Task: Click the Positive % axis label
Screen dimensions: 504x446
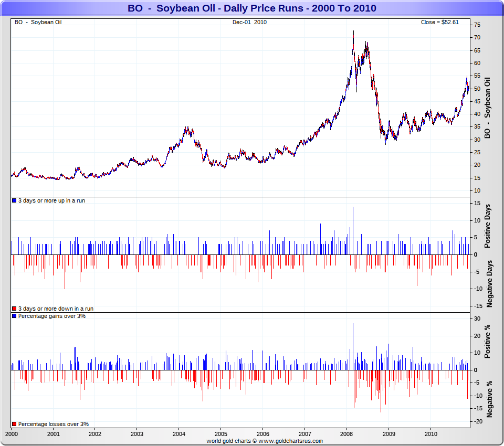Action: (x=488, y=342)
